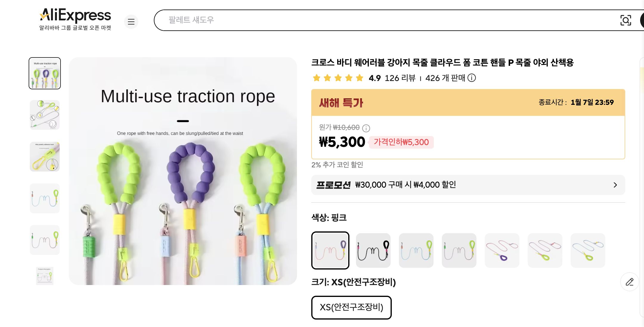Select the XS(안전구조장비) size button
644x327 pixels.
click(x=351, y=308)
